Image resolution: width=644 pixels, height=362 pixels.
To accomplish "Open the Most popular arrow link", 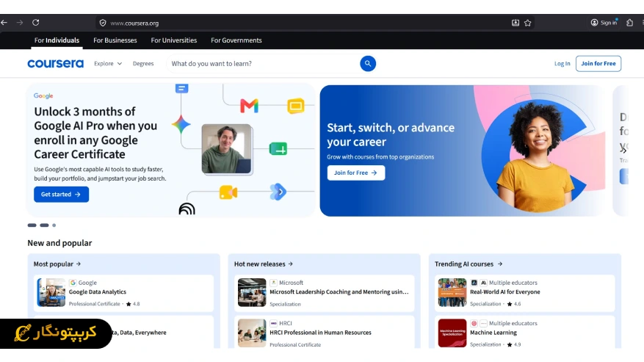I will (x=57, y=264).
